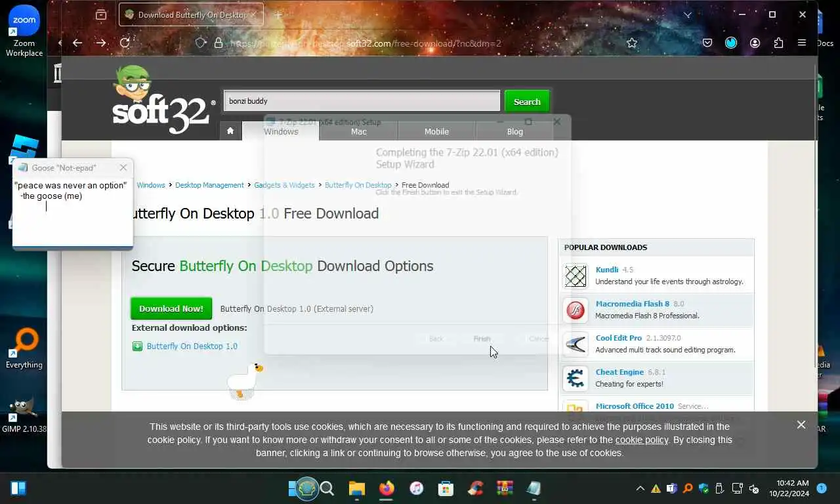Image resolution: width=840 pixels, height=504 pixels.
Task: Click the yellow warning tray icon
Action: click(x=655, y=489)
